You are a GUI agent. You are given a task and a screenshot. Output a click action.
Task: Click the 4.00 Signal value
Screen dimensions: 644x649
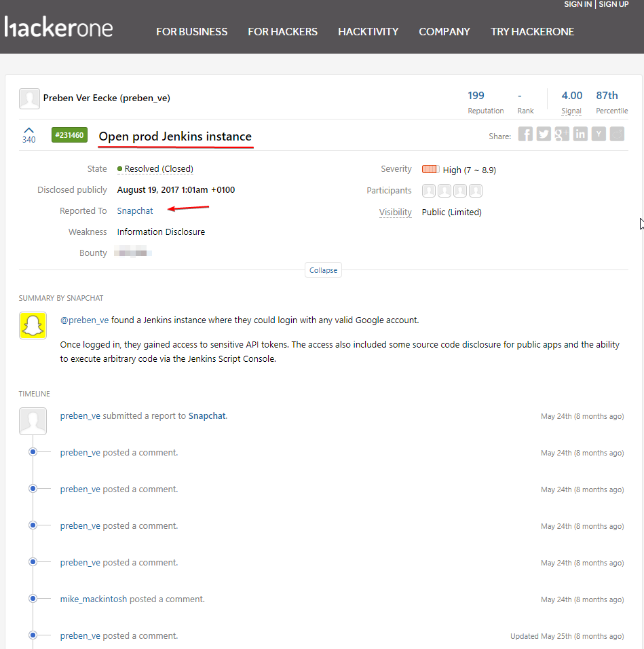[x=572, y=96]
